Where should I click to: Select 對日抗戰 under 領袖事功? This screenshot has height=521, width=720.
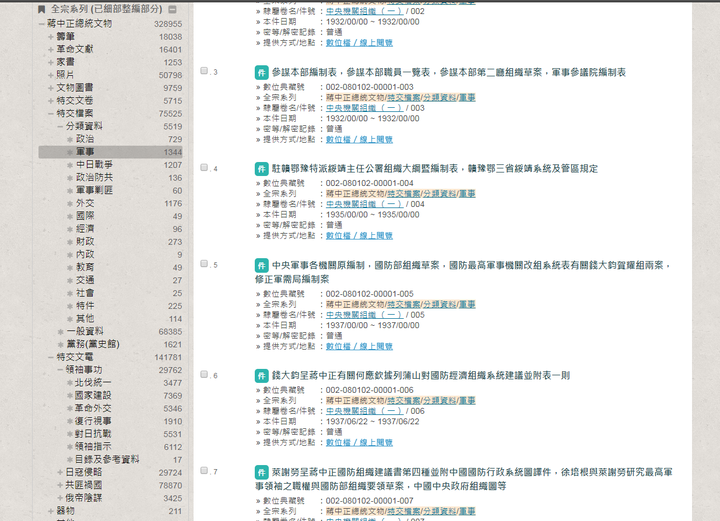pyautogui.click(x=93, y=434)
